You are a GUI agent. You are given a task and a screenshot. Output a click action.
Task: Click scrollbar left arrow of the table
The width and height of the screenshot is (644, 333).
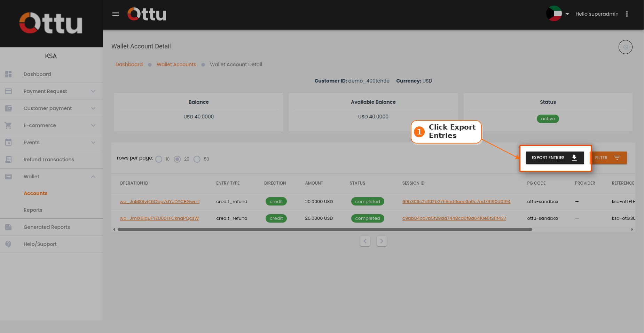tap(114, 230)
